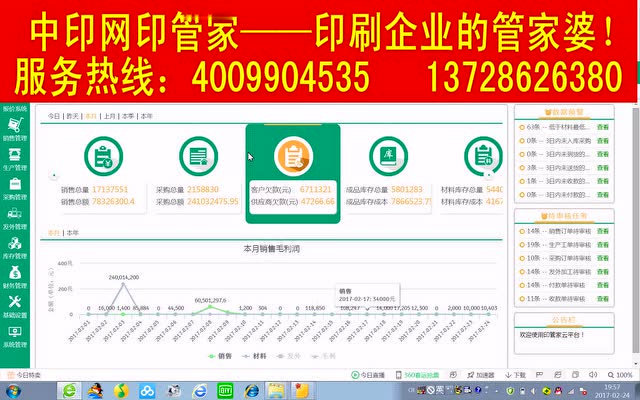This screenshot has width=640, height=400.
Task: Open file explorer folder in taskbar
Action: pos(276,391)
